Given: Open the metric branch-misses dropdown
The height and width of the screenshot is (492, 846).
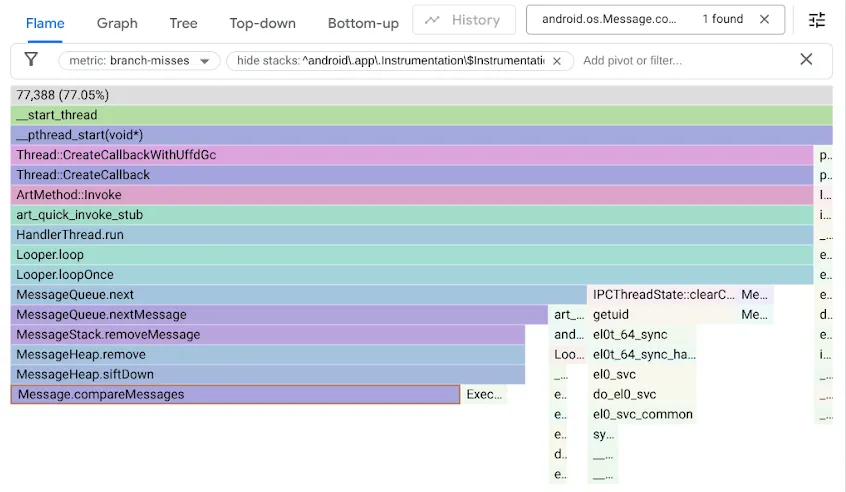Looking at the screenshot, I should tap(139, 61).
